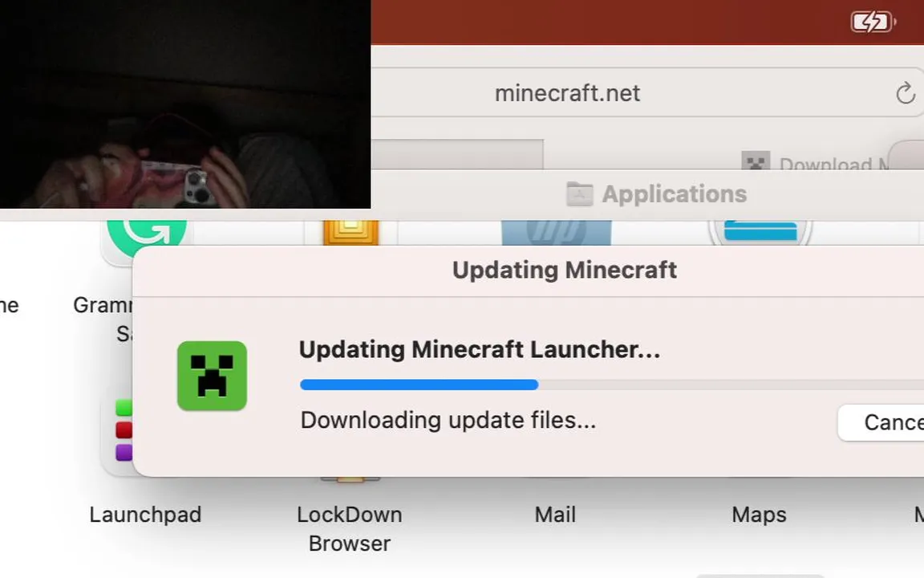
Task: Click the HP app icon in Applications
Action: click(x=557, y=232)
